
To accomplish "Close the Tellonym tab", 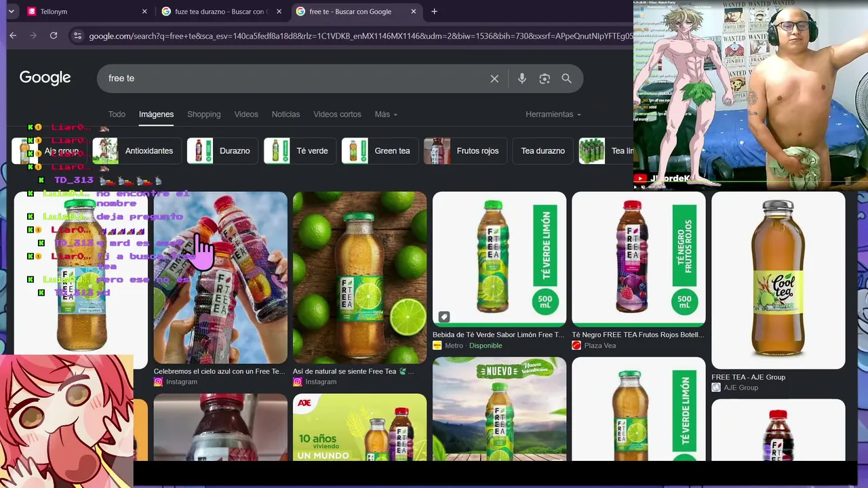I will [144, 12].
